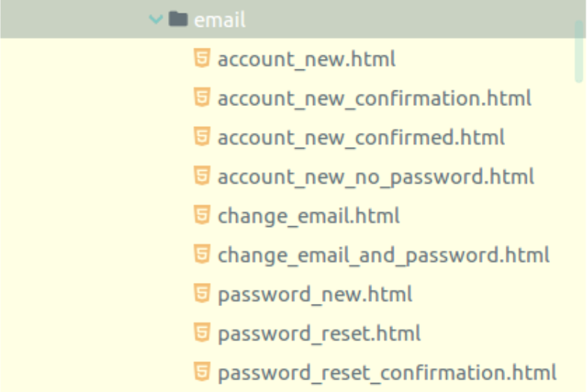Collapse the email folder chevron

pyautogui.click(x=155, y=19)
